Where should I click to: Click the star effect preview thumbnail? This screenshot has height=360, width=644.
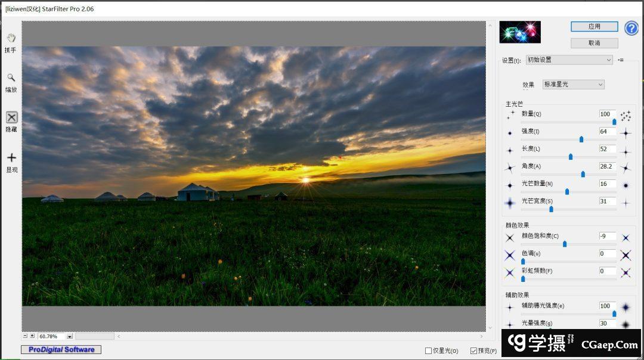(520, 32)
